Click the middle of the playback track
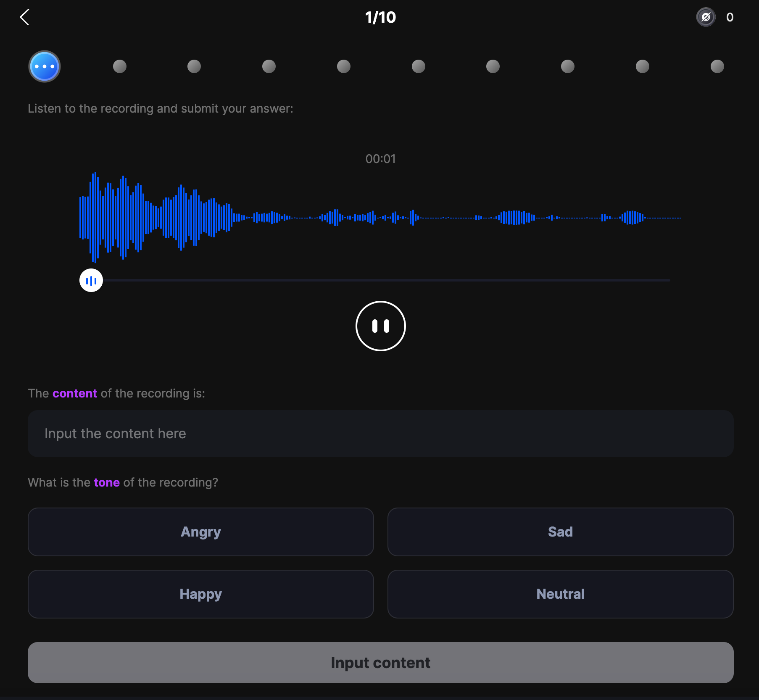 click(x=380, y=280)
